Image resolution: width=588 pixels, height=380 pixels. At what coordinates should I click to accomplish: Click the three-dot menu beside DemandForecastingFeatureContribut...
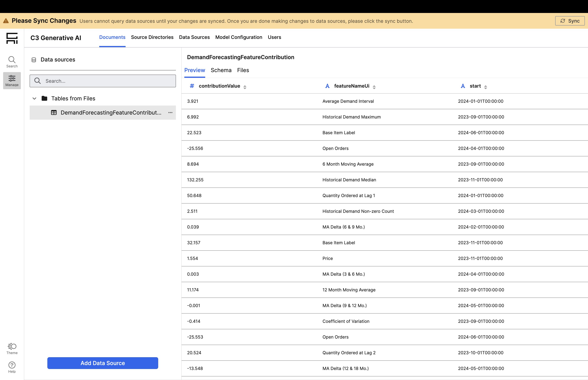coord(170,113)
